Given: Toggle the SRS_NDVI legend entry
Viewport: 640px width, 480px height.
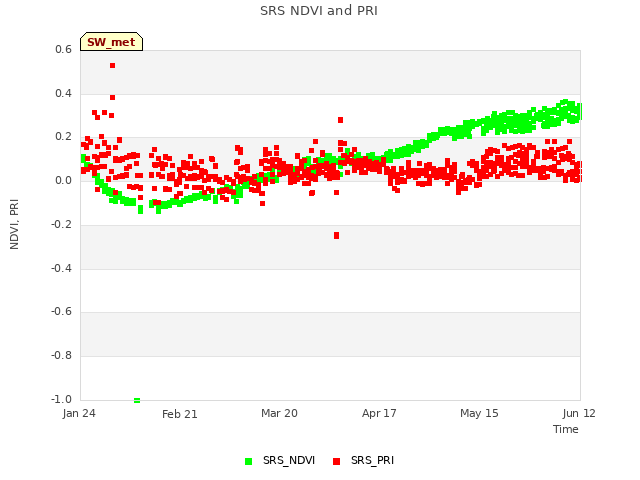Looking at the screenshot, I should [280, 460].
